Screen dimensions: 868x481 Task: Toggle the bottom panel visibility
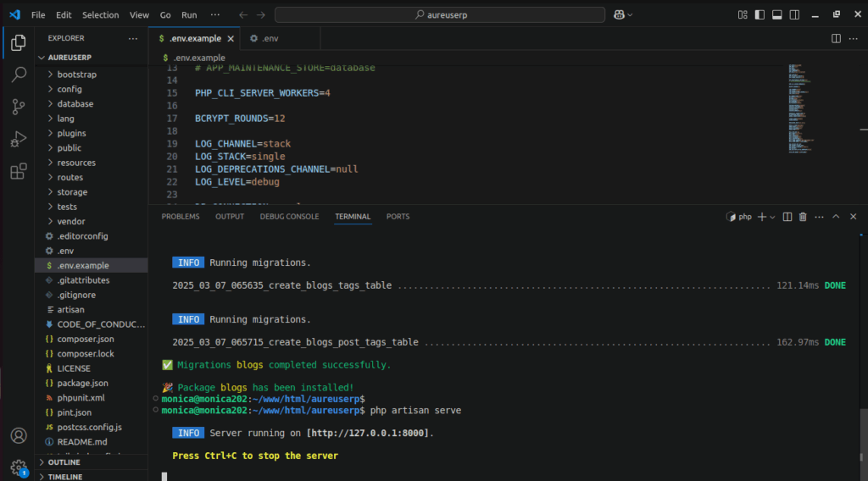click(x=776, y=15)
